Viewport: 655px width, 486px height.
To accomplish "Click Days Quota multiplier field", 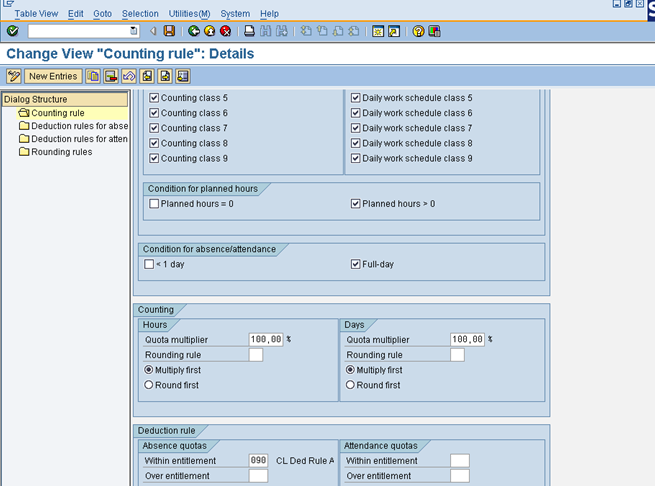I will pyautogui.click(x=467, y=339).
